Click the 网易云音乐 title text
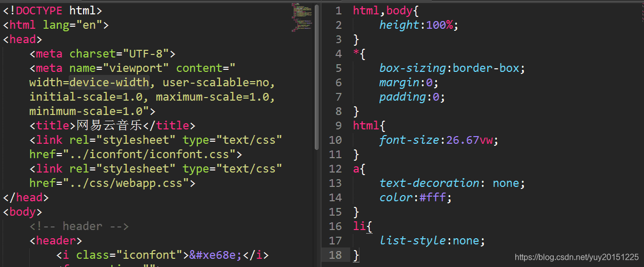The image size is (644, 267). (109, 125)
